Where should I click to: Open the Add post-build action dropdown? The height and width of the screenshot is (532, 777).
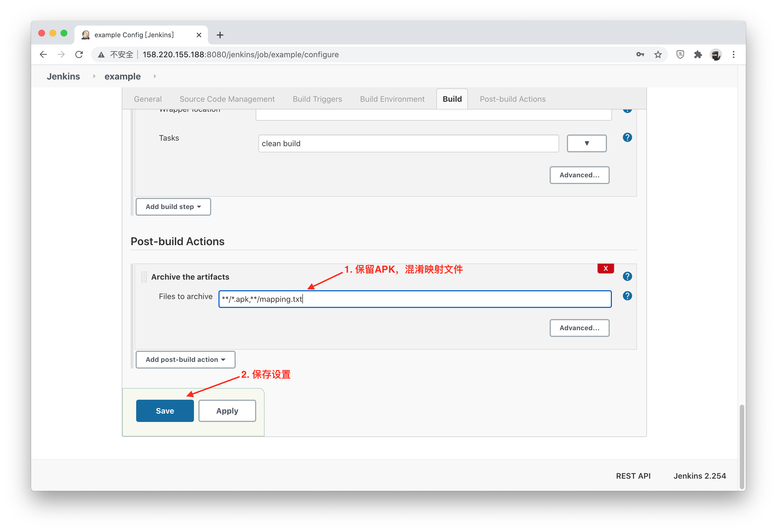click(x=186, y=359)
